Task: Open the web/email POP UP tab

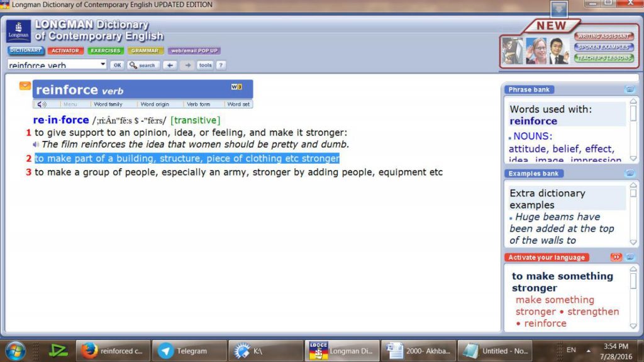Action: click(194, 50)
